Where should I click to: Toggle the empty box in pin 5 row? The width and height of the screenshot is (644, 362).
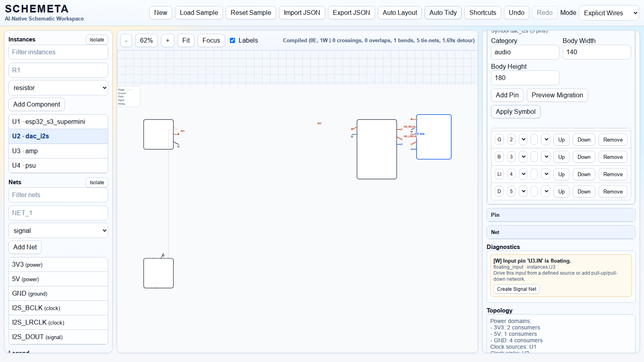point(534,191)
